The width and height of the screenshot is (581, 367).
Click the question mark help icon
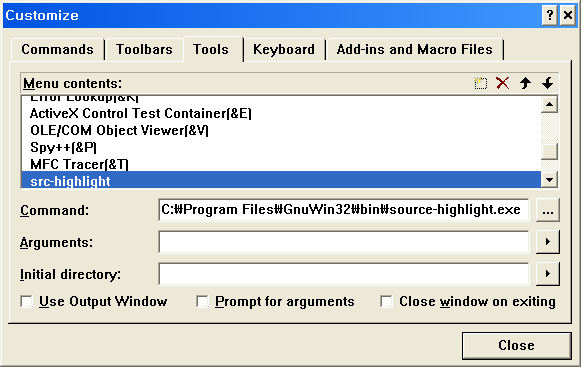550,15
